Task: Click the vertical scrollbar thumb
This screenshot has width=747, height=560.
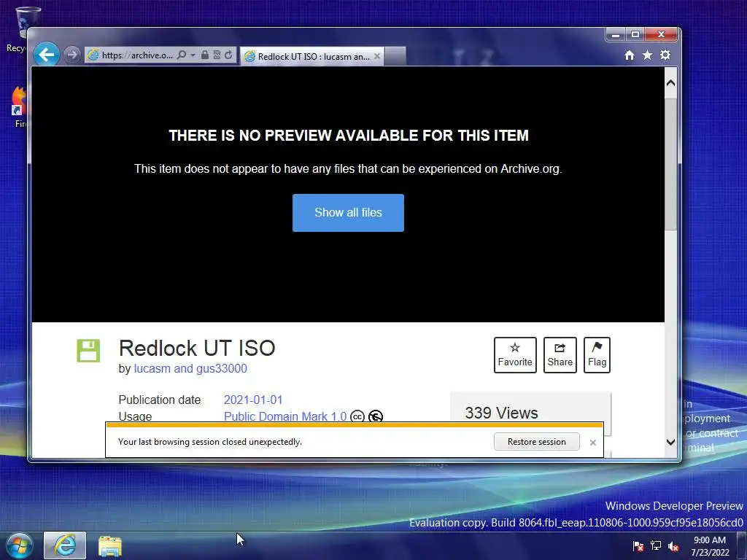Action: point(671,164)
